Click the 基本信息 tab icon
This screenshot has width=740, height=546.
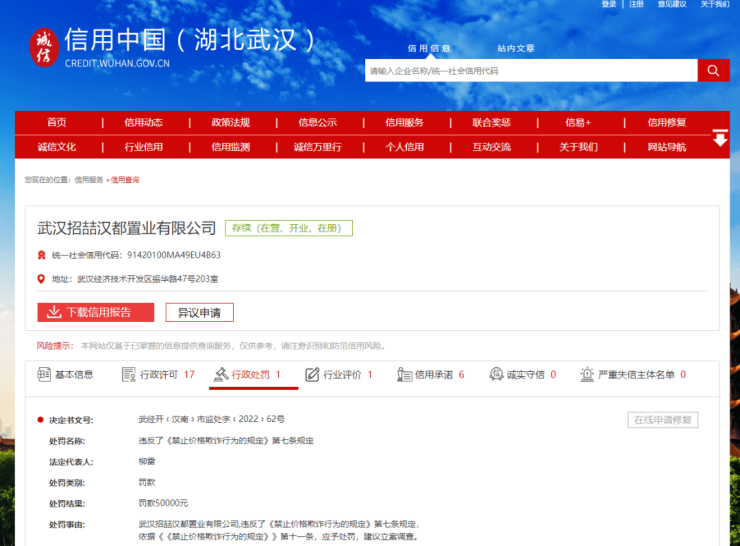tap(43, 375)
